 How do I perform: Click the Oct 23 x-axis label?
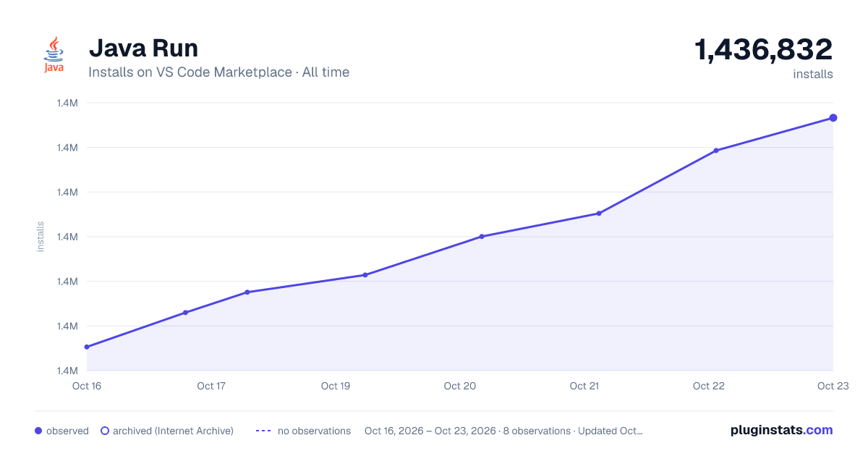tap(833, 386)
